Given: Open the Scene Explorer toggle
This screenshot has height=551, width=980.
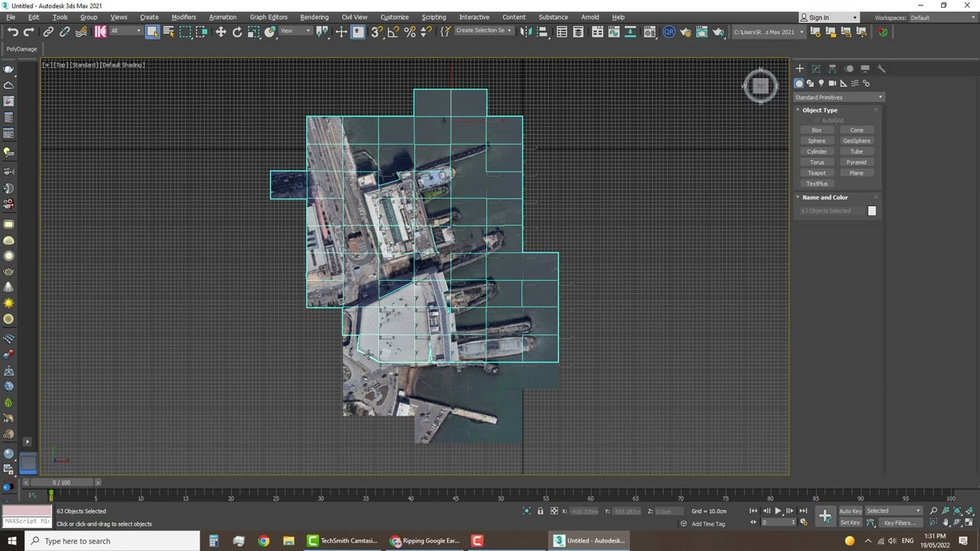Looking at the screenshot, I should click(x=562, y=31).
